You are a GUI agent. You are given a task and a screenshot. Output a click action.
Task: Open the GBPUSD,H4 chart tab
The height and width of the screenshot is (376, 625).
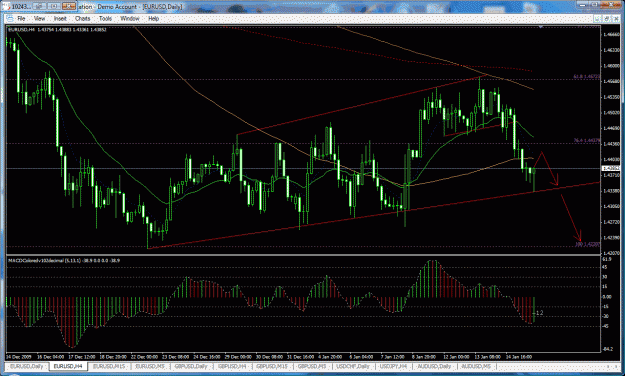point(232,366)
